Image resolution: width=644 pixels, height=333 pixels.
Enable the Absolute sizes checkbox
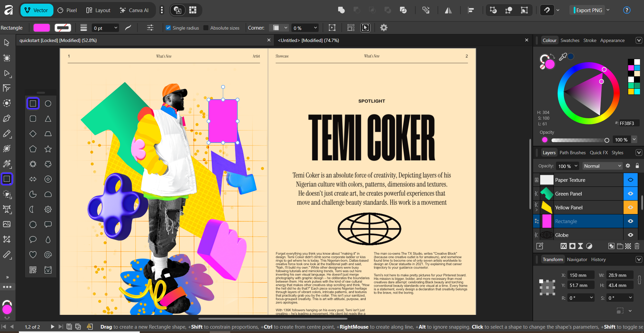(x=206, y=28)
